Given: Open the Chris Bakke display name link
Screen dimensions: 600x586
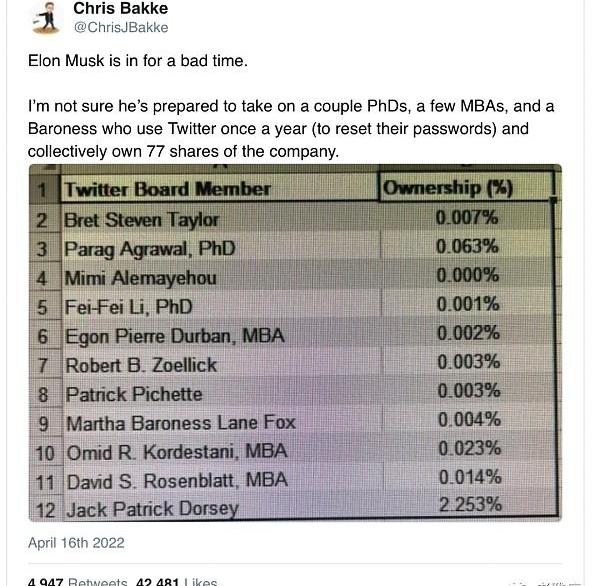Looking at the screenshot, I should pos(121,9).
